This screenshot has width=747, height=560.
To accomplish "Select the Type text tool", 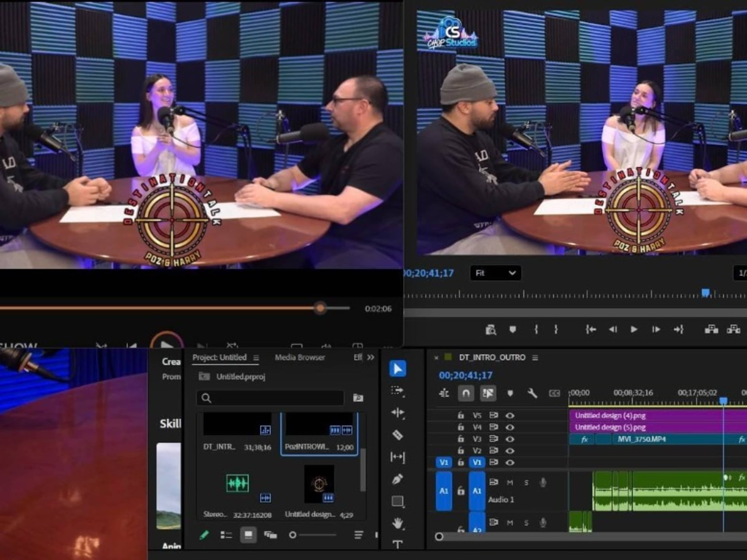I will tap(397, 544).
